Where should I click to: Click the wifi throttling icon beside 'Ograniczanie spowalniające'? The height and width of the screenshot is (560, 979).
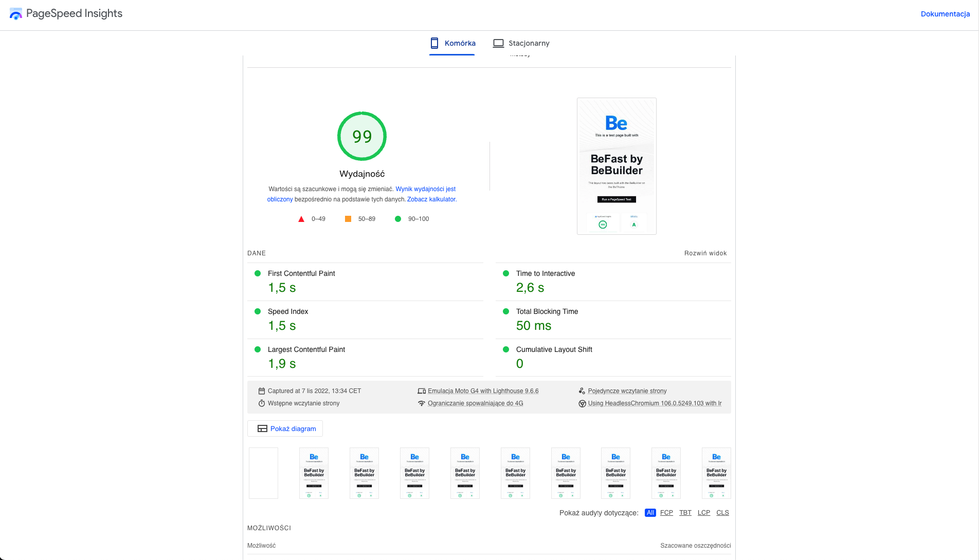pyautogui.click(x=422, y=403)
